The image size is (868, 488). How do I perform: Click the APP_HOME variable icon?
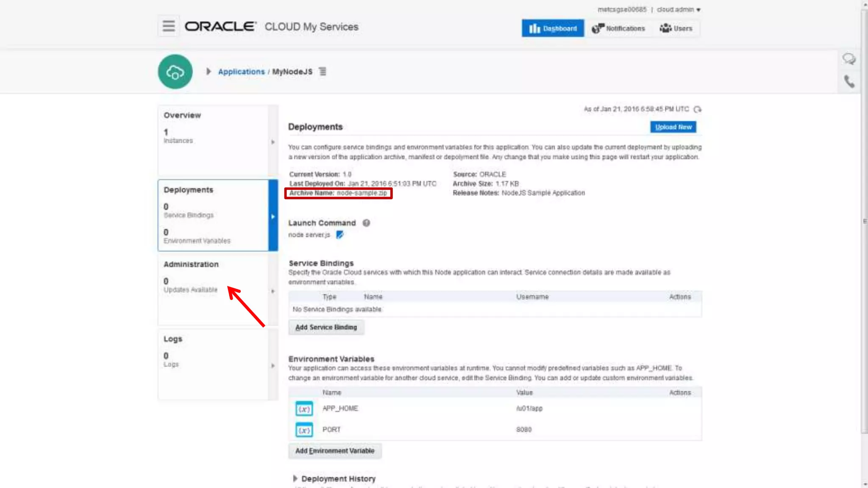[x=304, y=409]
